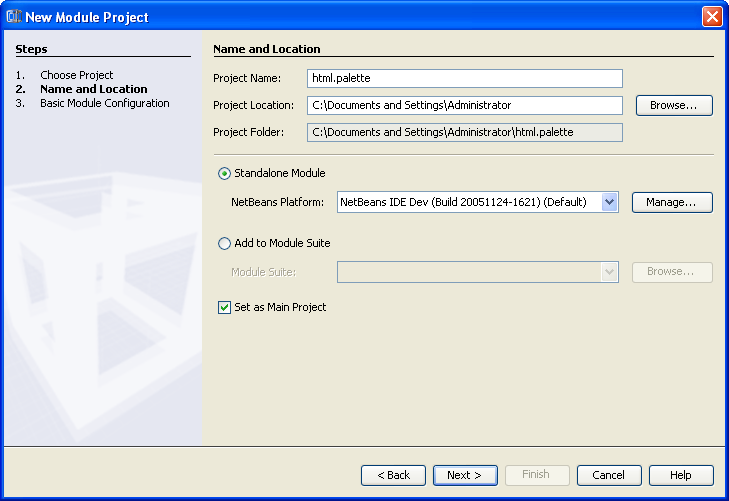The width and height of the screenshot is (729, 501).
Task: Click the Project Name text field
Action: point(465,78)
